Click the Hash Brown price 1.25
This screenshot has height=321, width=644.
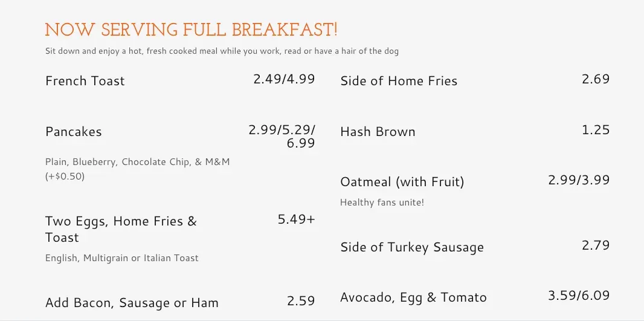(595, 130)
